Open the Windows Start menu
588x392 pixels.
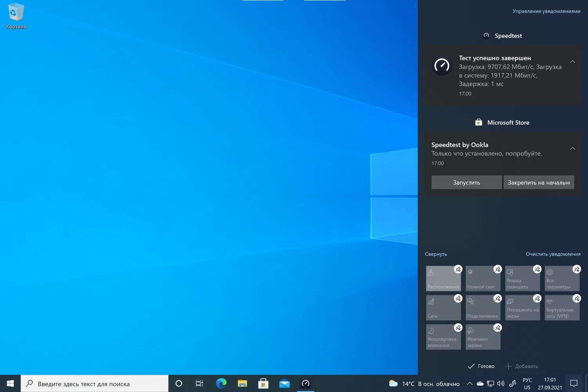point(10,383)
